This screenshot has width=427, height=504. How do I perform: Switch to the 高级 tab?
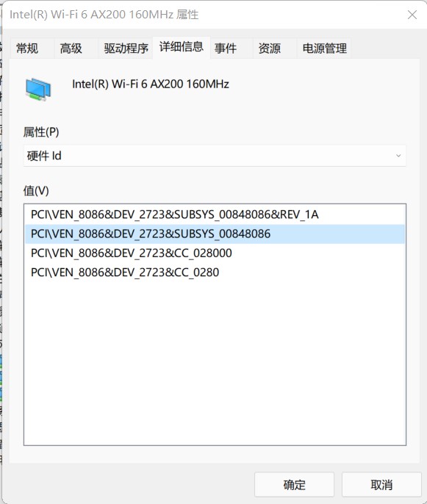[71, 48]
